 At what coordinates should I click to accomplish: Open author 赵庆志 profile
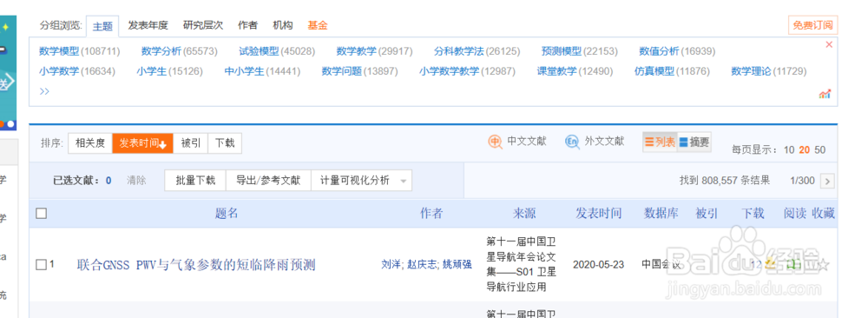point(421,265)
